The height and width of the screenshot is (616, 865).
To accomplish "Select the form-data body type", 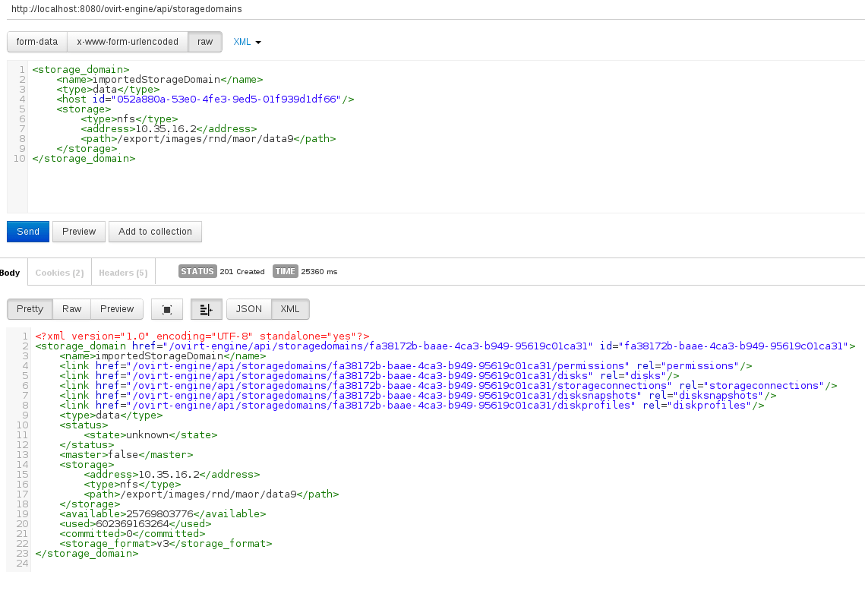I will 37,42.
